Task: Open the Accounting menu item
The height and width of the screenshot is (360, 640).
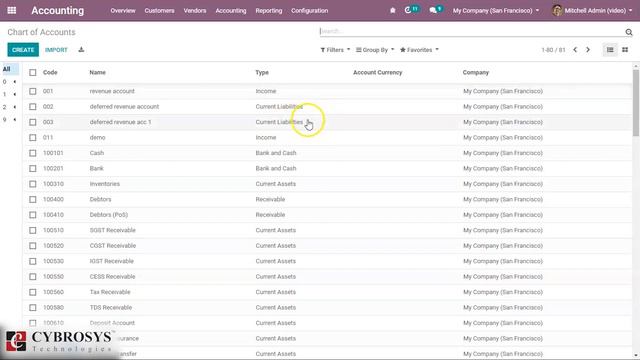Action: [x=231, y=11]
